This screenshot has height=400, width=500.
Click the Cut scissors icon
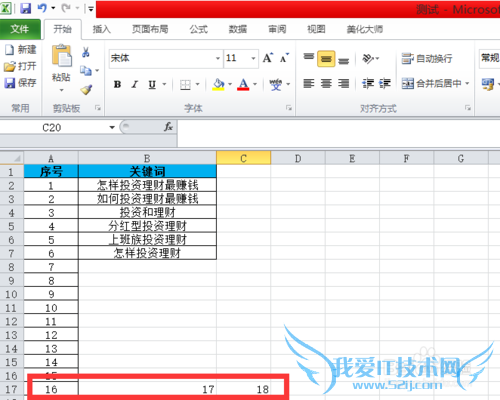point(86,52)
